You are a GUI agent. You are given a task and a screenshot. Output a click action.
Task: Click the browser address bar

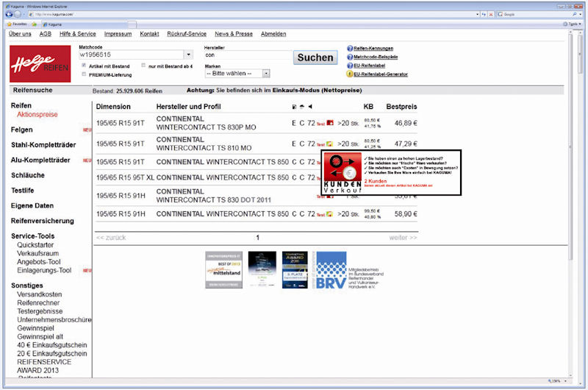tap(251, 14)
